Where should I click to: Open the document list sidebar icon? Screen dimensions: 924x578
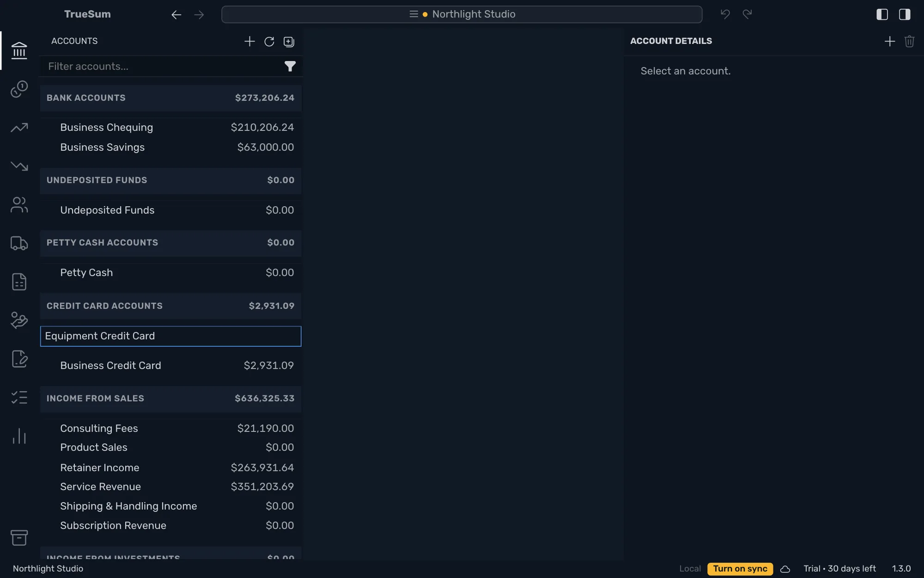(x=19, y=282)
